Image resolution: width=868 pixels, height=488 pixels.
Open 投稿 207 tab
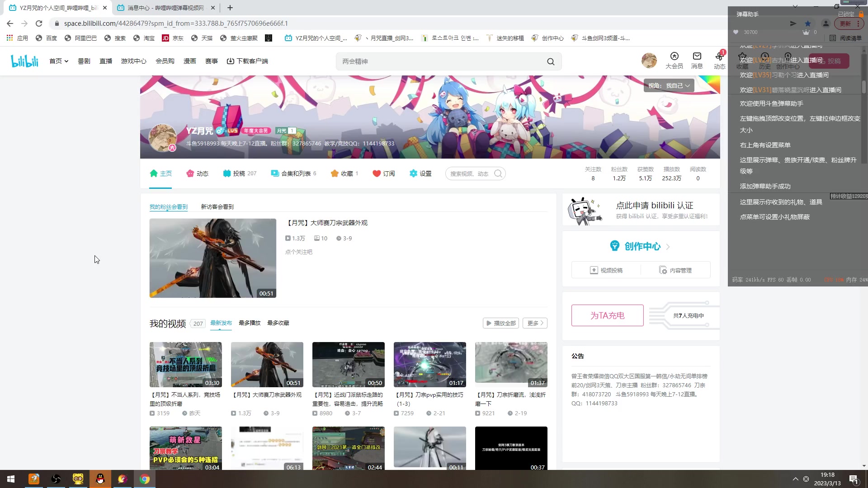(240, 174)
